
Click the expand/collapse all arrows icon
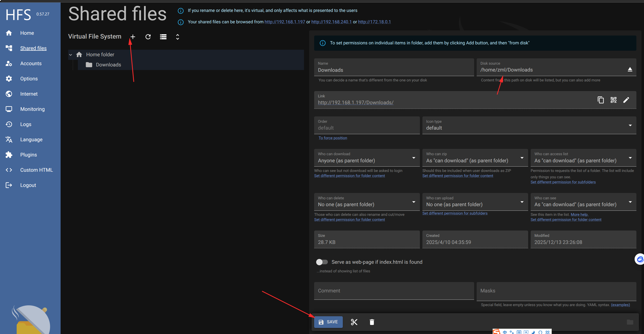coord(177,37)
